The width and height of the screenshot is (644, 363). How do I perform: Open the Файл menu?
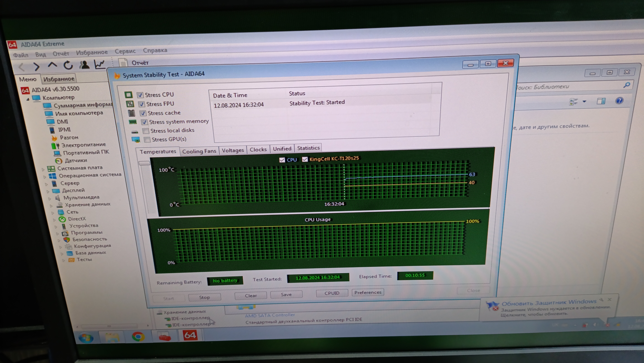pos(20,55)
